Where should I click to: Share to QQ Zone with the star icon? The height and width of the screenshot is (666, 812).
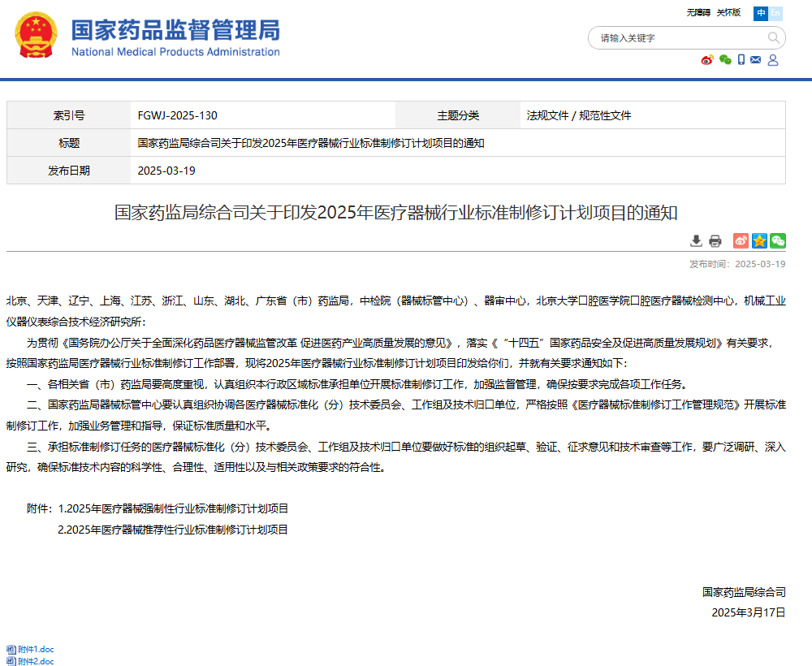[759, 240]
